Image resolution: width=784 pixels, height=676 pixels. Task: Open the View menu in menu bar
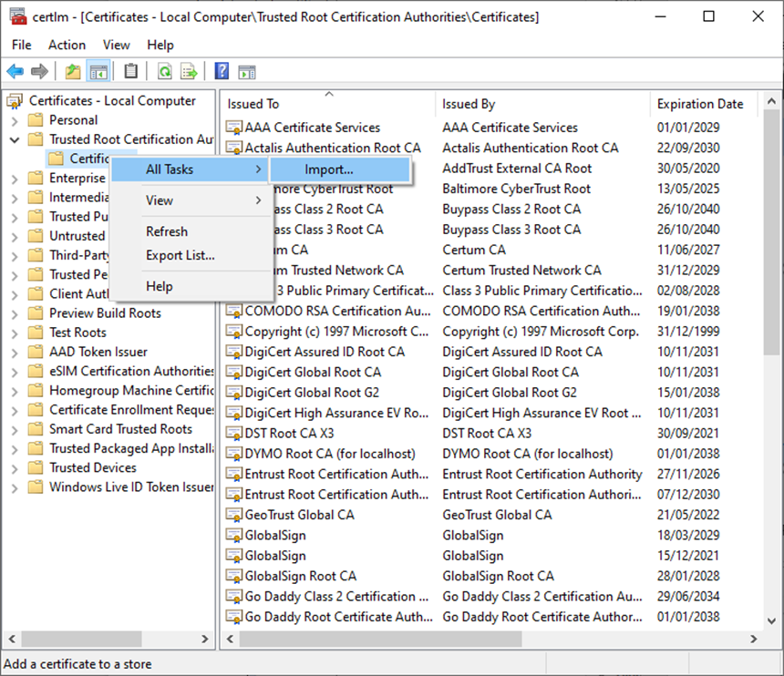click(116, 45)
